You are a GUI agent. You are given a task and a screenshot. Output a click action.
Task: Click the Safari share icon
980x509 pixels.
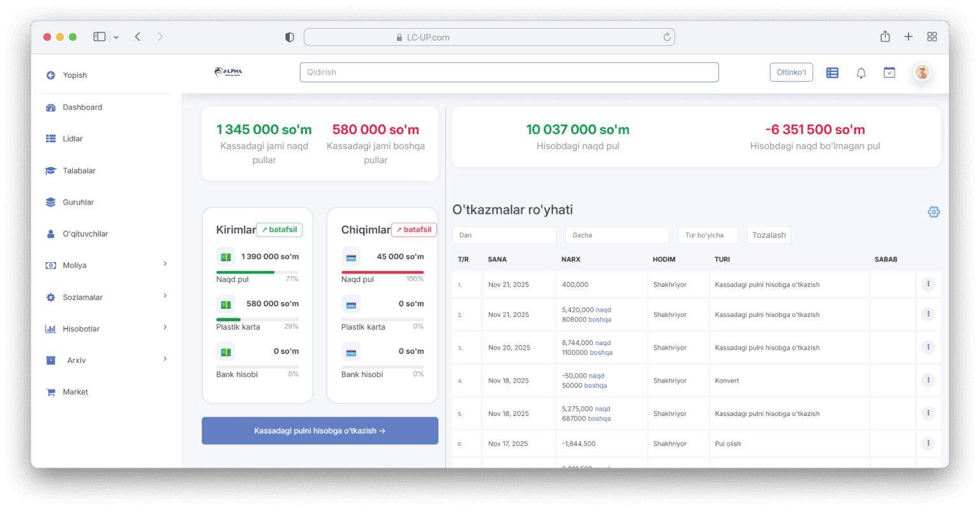[885, 37]
